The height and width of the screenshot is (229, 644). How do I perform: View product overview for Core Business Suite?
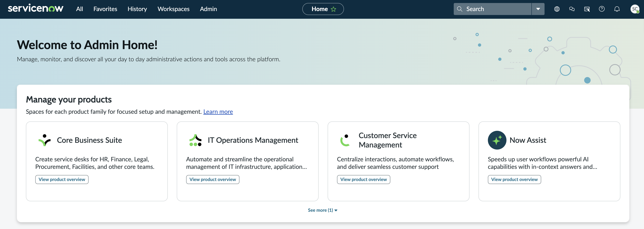click(x=62, y=179)
